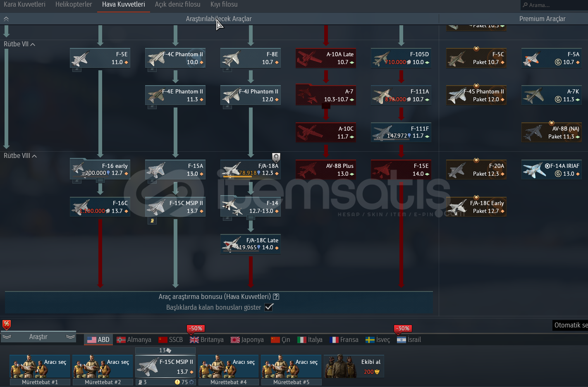Select the F-5E aircraft card
The height and width of the screenshot is (387, 588).
click(x=100, y=58)
